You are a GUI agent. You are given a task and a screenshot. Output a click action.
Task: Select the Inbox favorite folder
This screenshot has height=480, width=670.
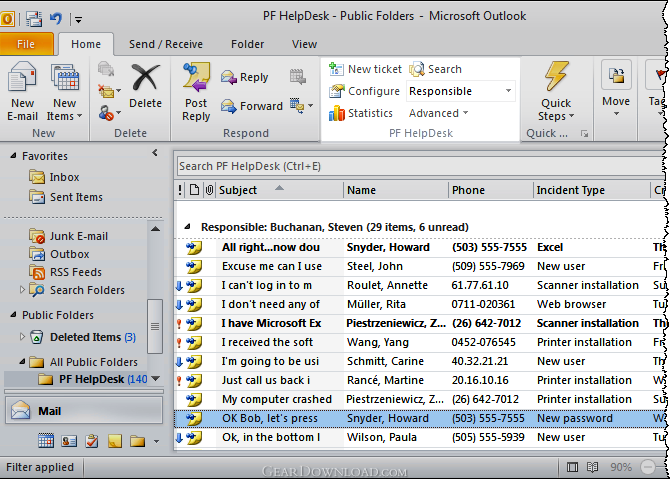pyautogui.click(x=54, y=177)
